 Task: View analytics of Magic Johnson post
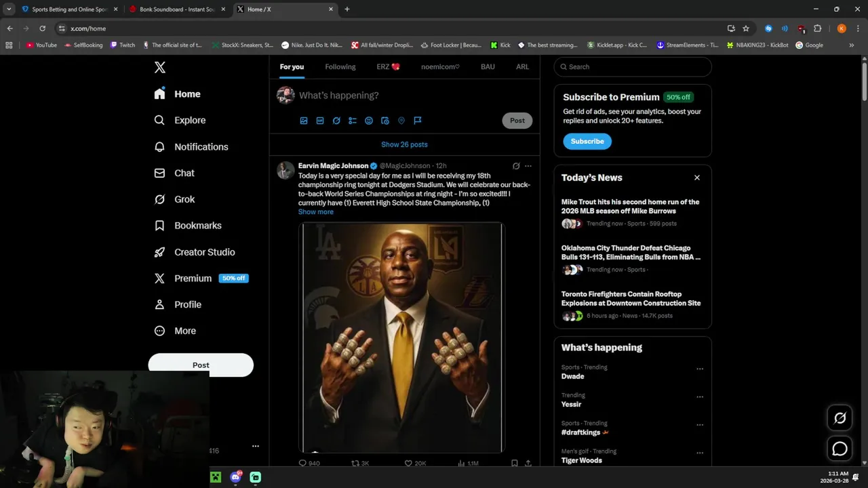468,464
